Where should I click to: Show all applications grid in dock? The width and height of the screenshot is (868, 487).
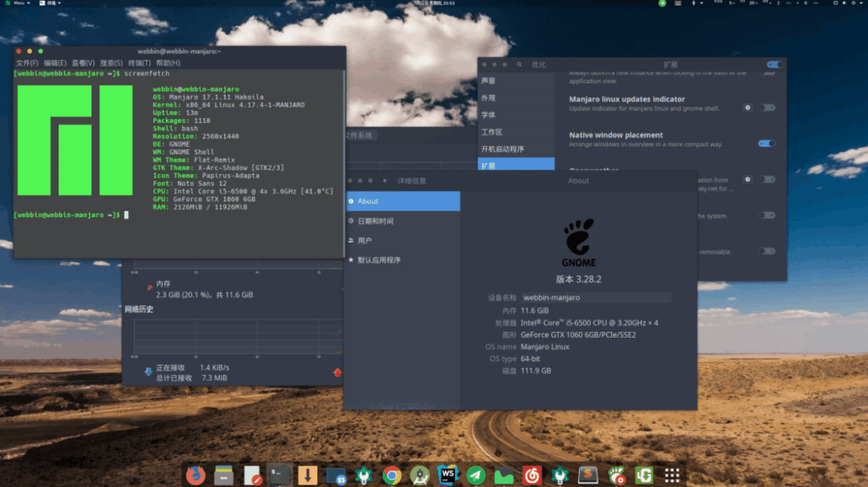click(672, 475)
